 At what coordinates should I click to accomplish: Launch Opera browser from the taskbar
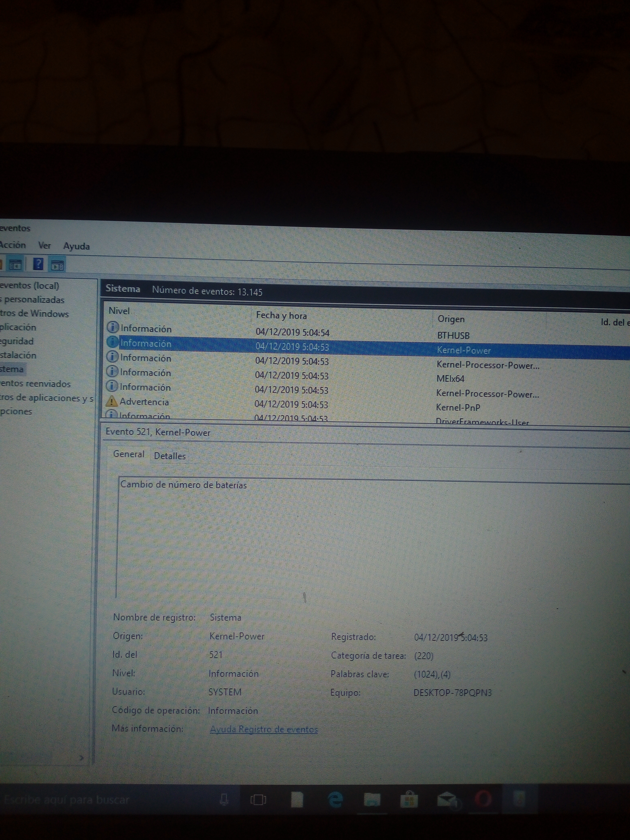point(483,799)
